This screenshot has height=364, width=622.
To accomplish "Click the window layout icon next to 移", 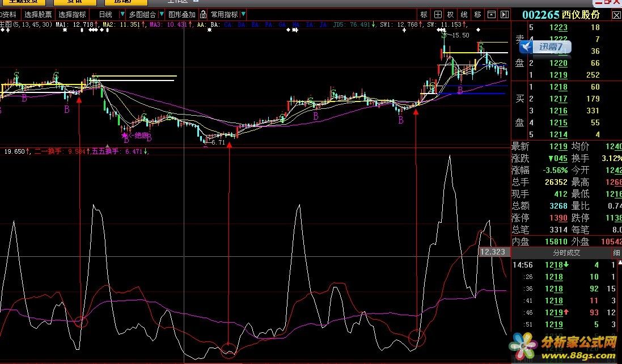I will [491, 15].
